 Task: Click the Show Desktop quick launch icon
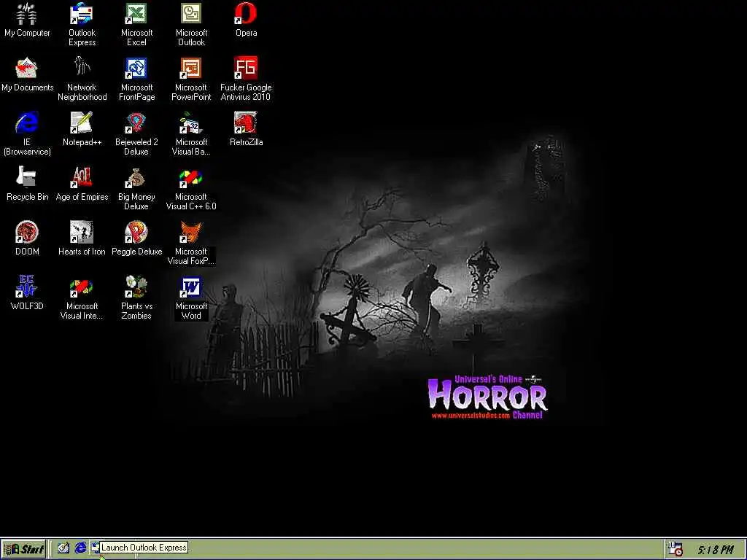click(63, 548)
